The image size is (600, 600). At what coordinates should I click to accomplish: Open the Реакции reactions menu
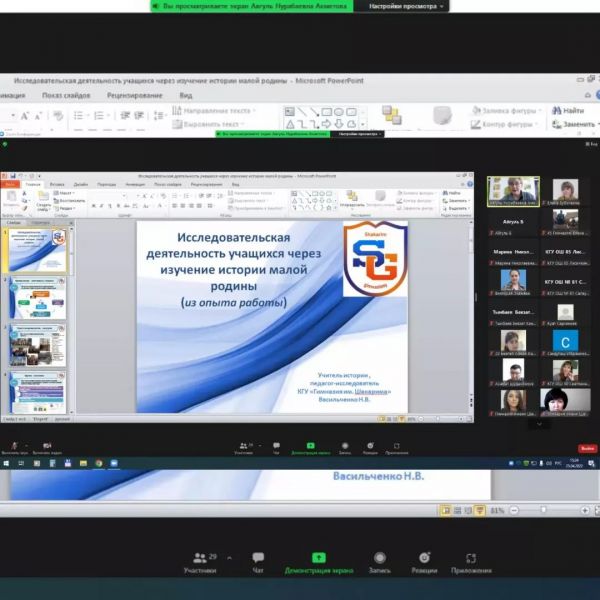pos(425,561)
